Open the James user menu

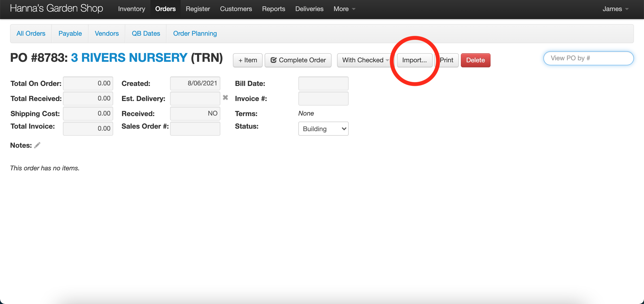coord(615,9)
